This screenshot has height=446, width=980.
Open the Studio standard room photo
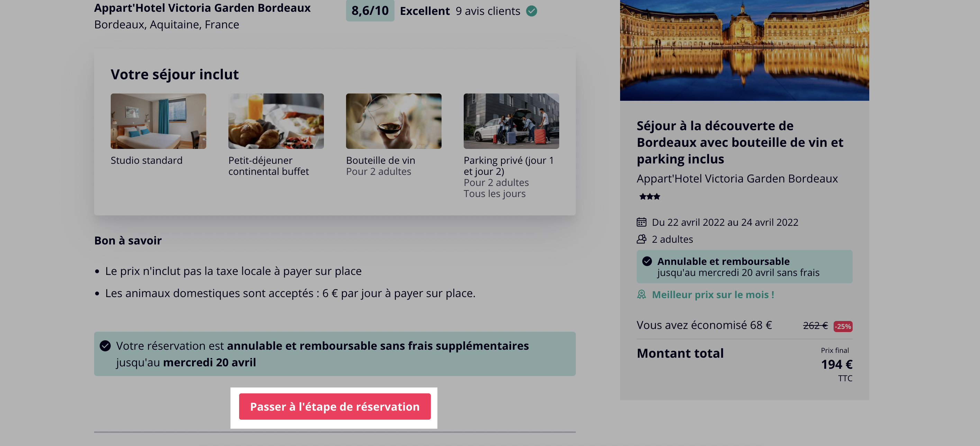(158, 121)
